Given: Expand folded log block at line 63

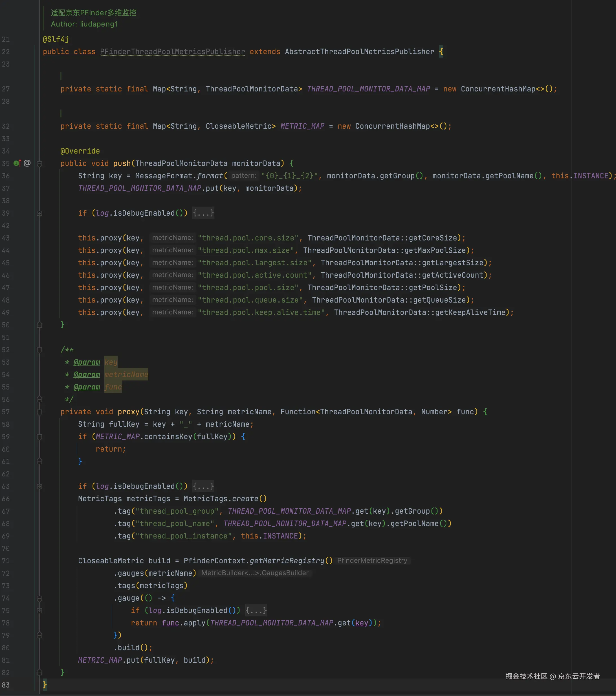Looking at the screenshot, I should pyautogui.click(x=39, y=487).
